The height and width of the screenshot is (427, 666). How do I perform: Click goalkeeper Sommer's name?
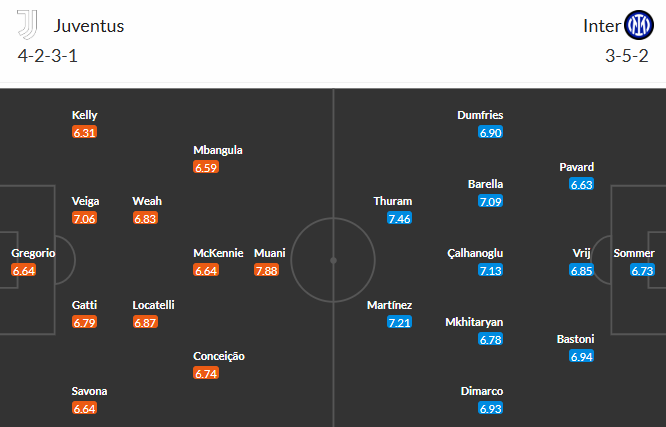coord(634,253)
